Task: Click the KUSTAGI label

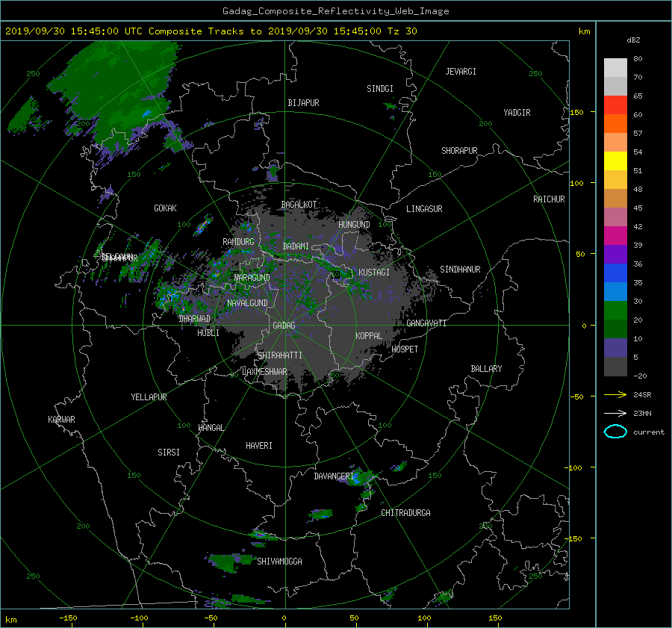Action: click(374, 273)
